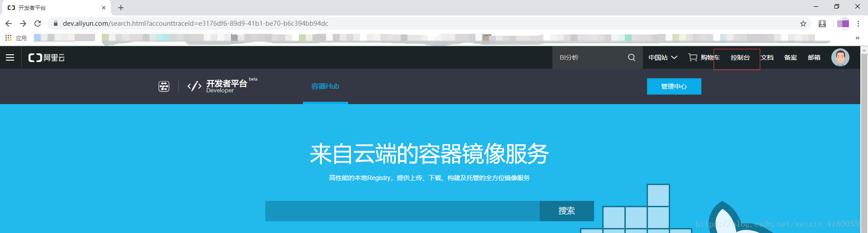Screen dimensions: 868x233
Task: Open a new browser tab
Action: pos(121,8)
